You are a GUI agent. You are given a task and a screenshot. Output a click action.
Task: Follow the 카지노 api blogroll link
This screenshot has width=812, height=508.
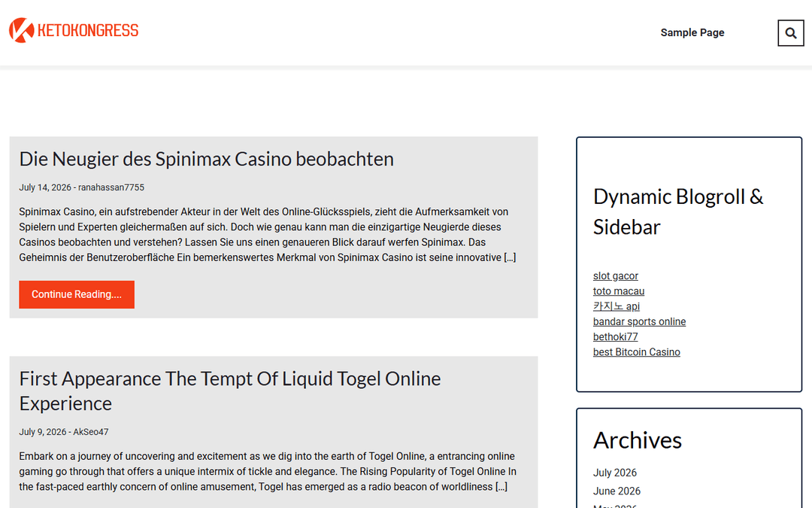pos(617,306)
